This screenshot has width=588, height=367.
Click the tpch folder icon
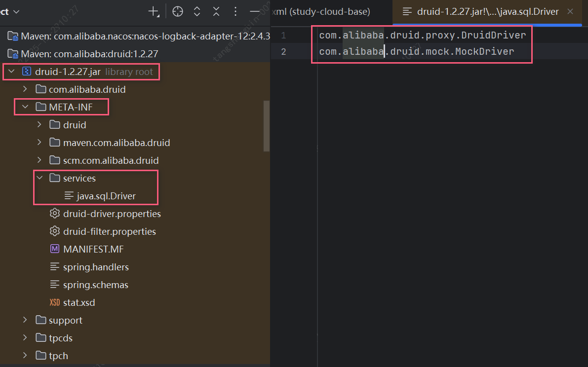41,355
